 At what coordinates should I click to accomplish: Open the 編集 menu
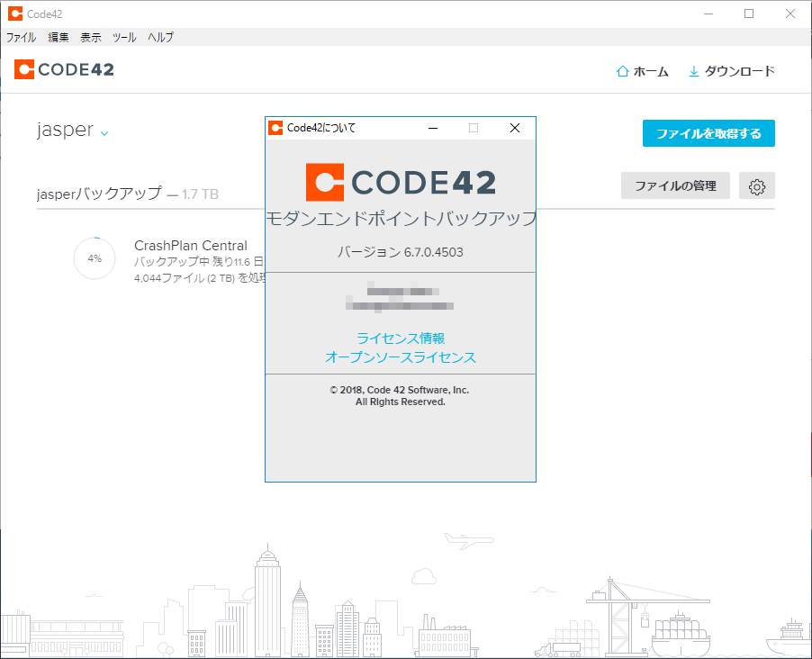[58, 37]
